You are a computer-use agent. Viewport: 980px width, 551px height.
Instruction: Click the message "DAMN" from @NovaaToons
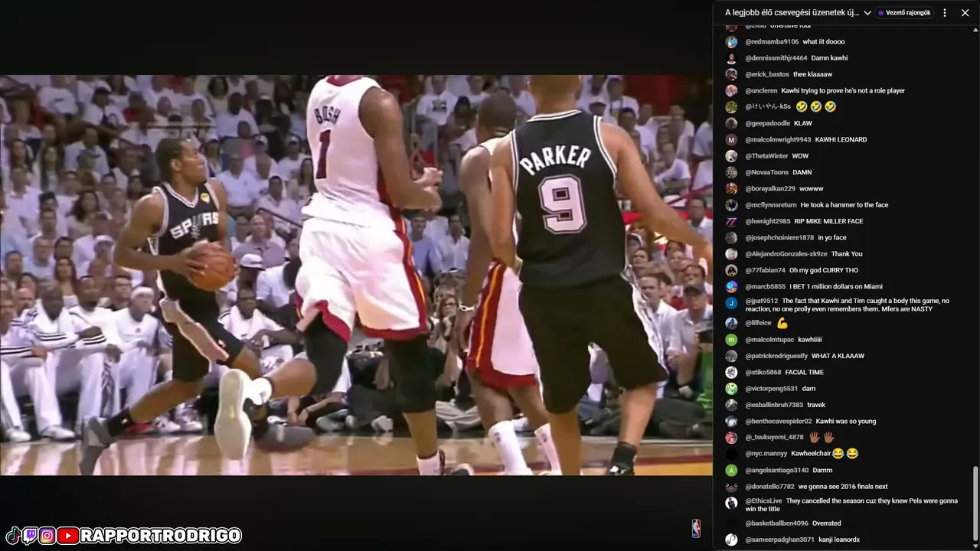click(802, 172)
